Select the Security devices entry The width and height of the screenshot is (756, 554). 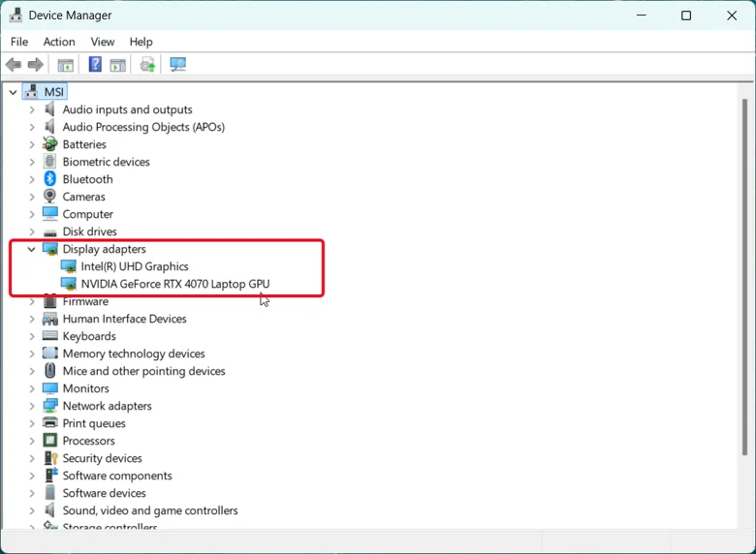click(x=102, y=458)
